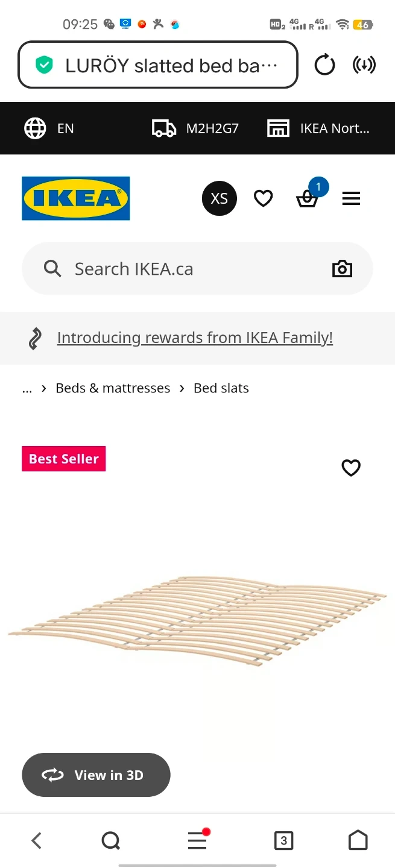Open the header favourites heart icon
Viewport: 395px width, 868px height.
[263, 198]
